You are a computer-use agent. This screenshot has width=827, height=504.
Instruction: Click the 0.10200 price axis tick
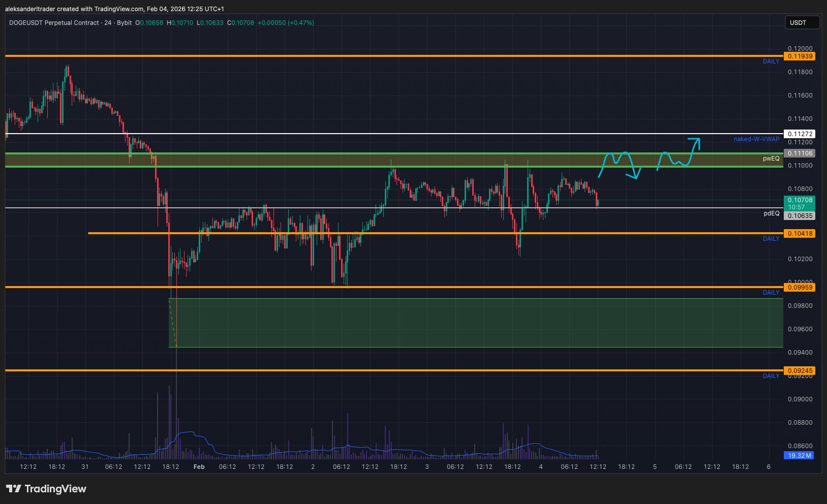[x=800, y=259]
